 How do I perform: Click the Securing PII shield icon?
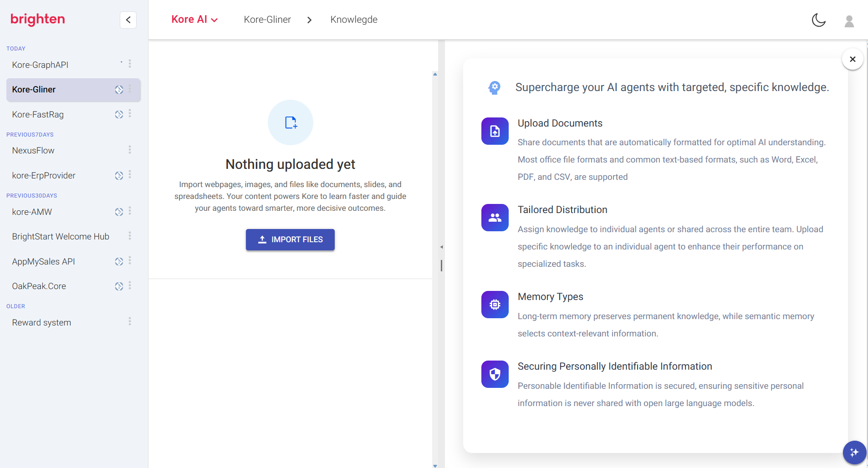coord(495,374)
